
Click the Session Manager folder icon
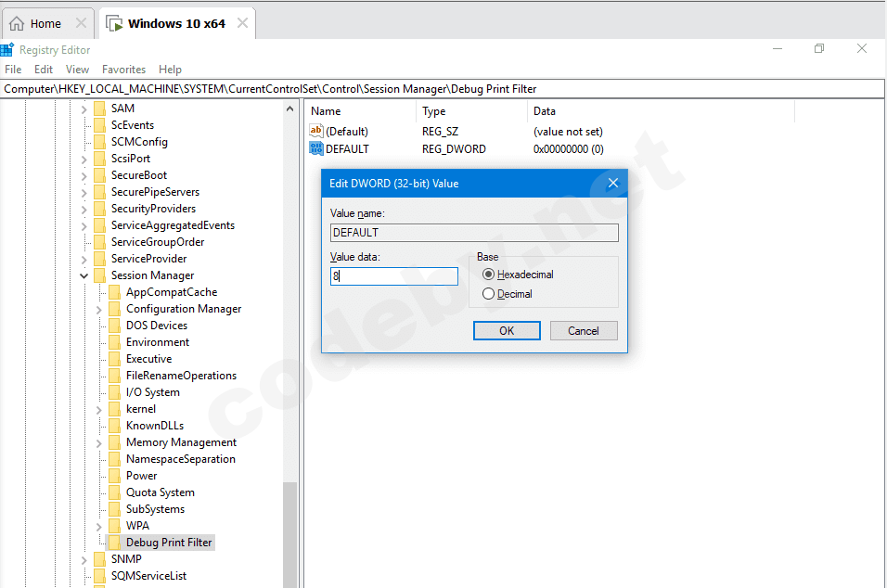point(99,275)
